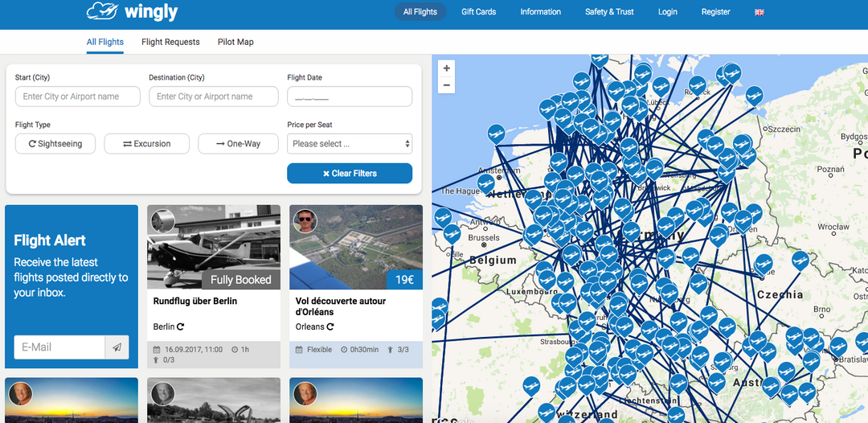Switch to the Pilot Map tab
This screenshot has height=423, width=868.
pos(235,42)
